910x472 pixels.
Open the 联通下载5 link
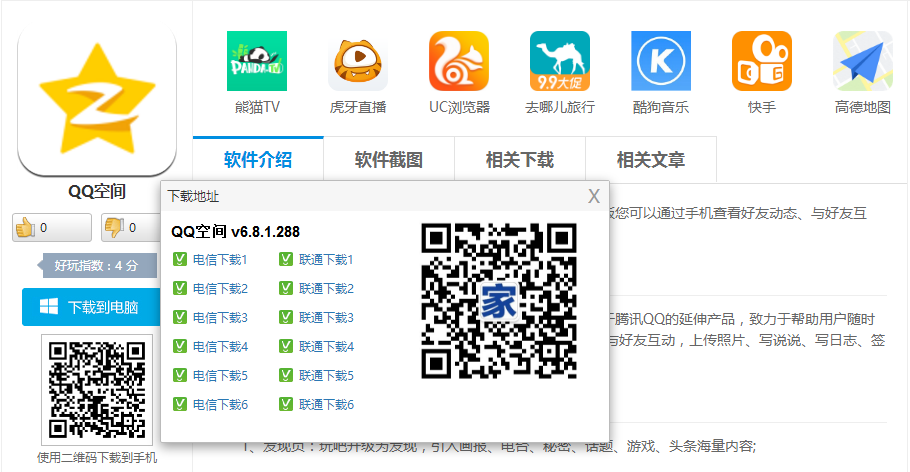click(326, 376)
